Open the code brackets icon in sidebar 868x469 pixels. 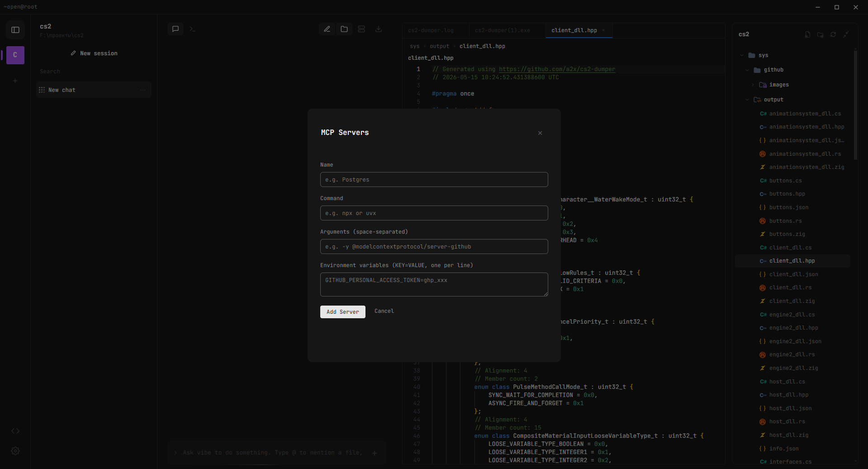[15, 431]
